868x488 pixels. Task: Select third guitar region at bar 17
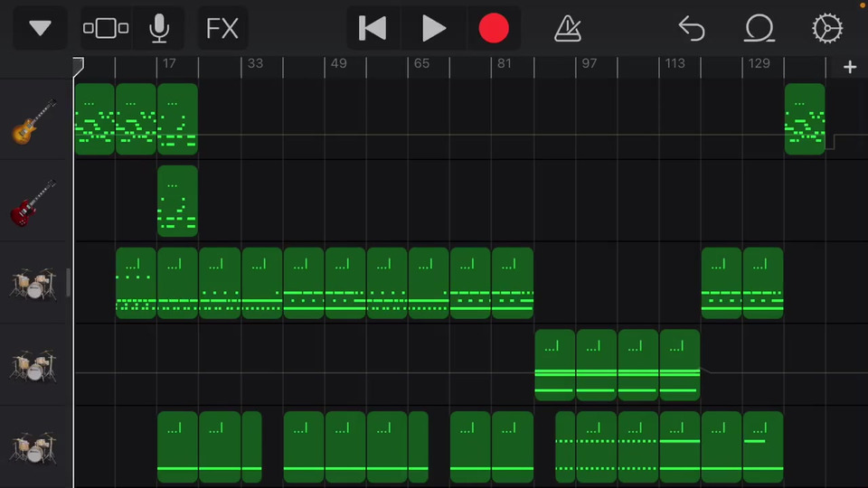[177, 119]
